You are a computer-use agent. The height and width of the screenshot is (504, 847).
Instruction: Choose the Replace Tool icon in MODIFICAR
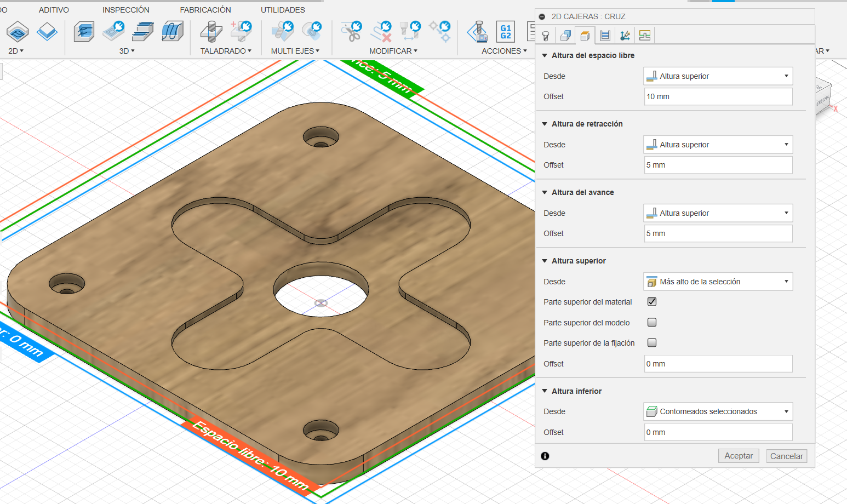410,31
